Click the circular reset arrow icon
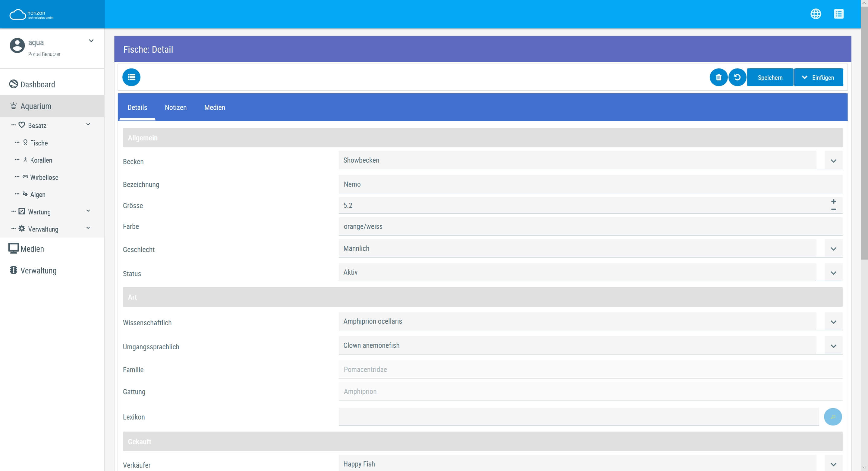Viewport: 868px width, 471px height. pyautogui.click(x=737, y=77)
